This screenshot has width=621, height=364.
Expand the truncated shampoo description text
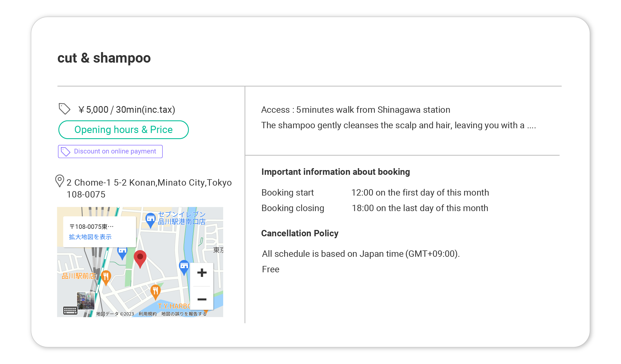(531, 125)
